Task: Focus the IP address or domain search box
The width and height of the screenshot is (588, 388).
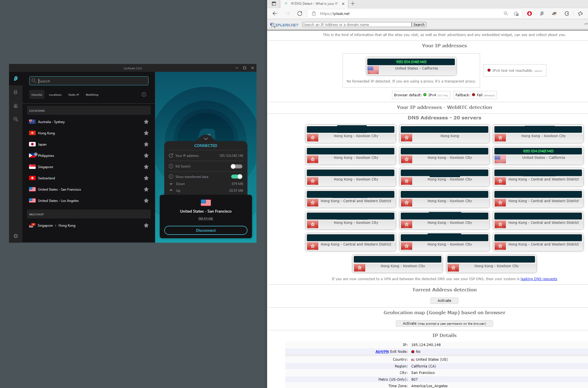Action: click(x=357, y=24)
